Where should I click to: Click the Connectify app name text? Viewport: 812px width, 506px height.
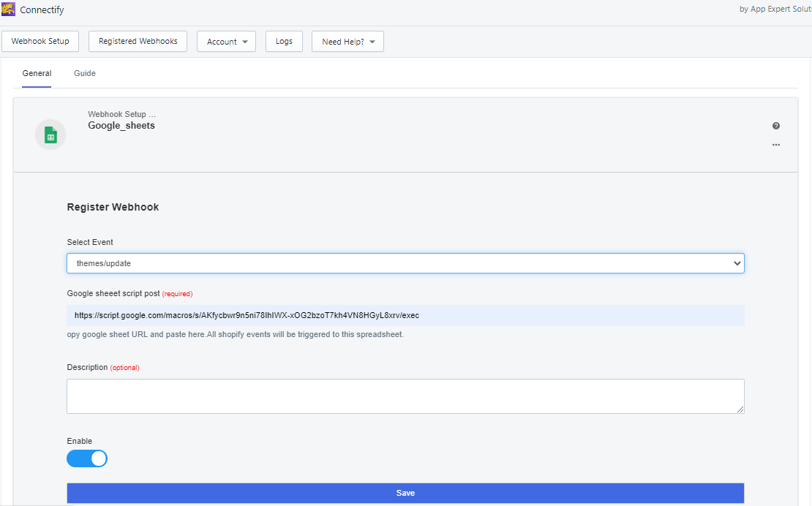[x=42, y=10]
